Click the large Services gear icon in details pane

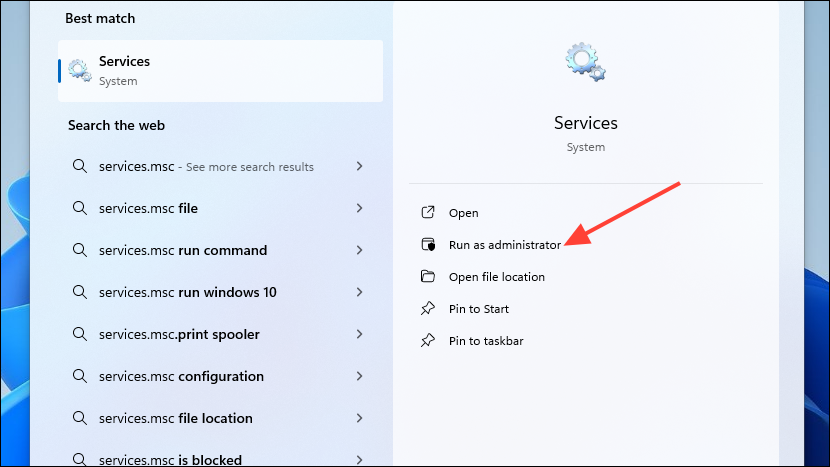[585, 62]
